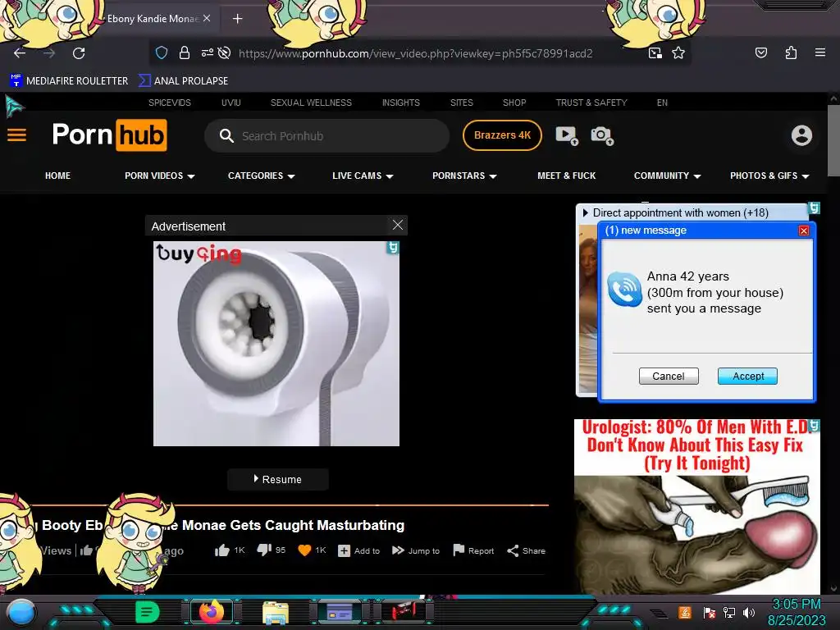Expand the Direct appointment ad triangle
840x630 pixels.
[x=586, y=212]
